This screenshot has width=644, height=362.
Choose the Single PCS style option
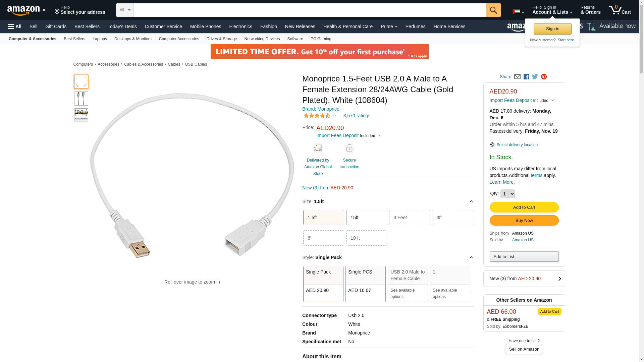tap(365, 284)
